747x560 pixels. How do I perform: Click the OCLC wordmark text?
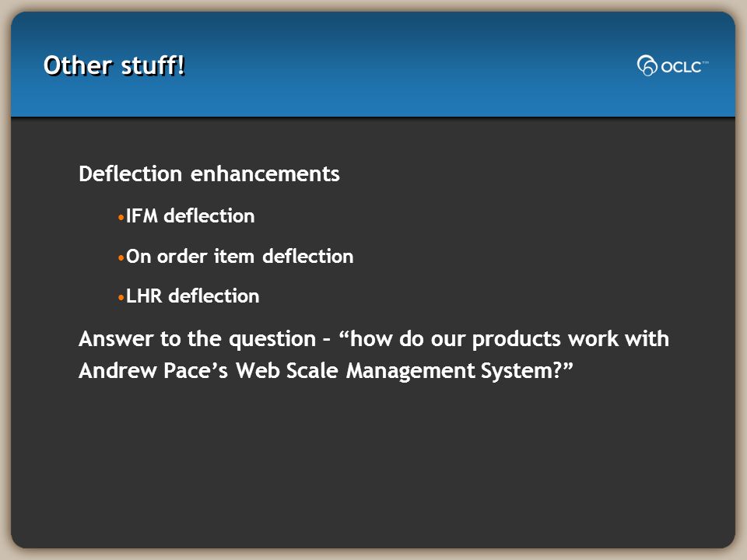click(x=681, y=67)
